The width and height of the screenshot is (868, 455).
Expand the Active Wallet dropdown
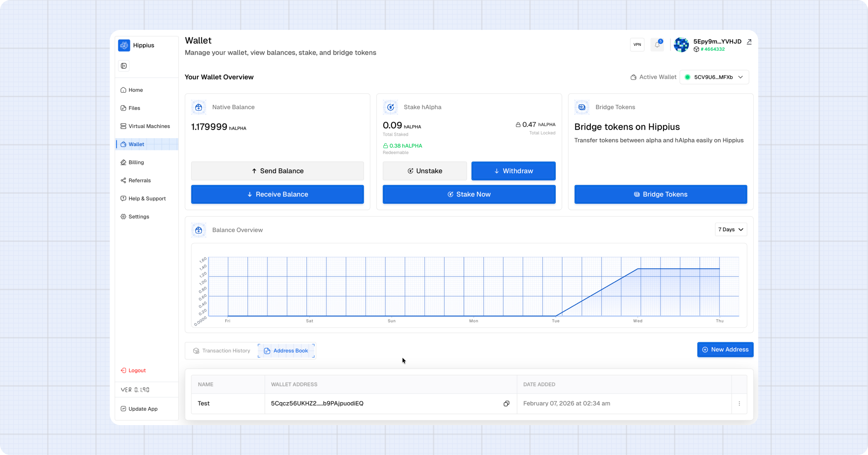pos(714,77)
